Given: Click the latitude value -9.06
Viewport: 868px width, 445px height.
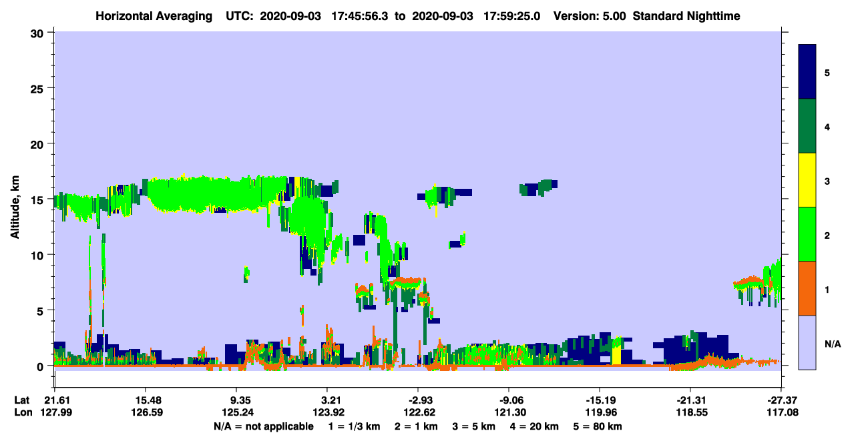Looking at the screenshot, I should [x=508, y=400].
